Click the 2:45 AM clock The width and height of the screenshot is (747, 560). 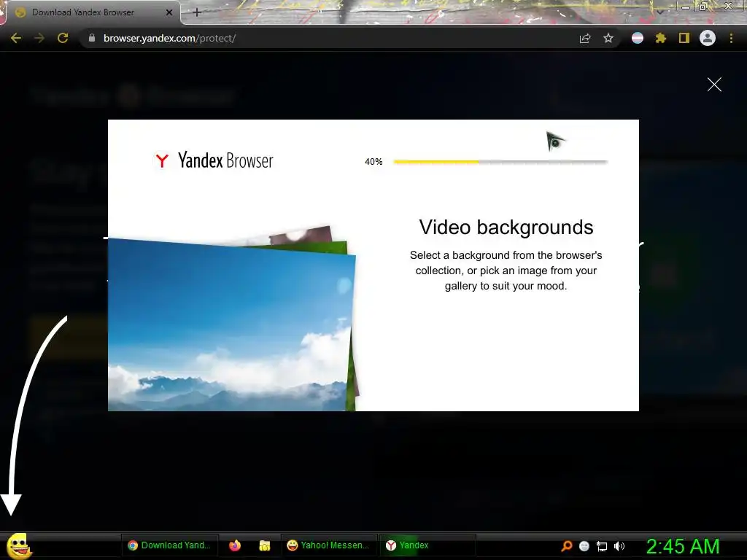pos(683,546)
